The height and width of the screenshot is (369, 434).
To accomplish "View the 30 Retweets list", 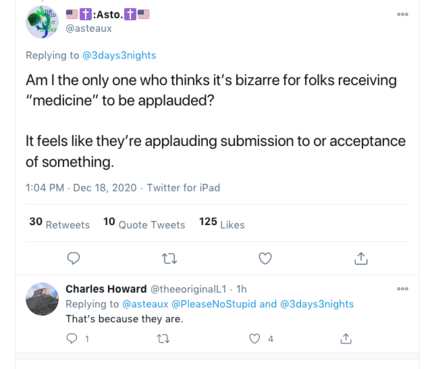I will 60,223.
